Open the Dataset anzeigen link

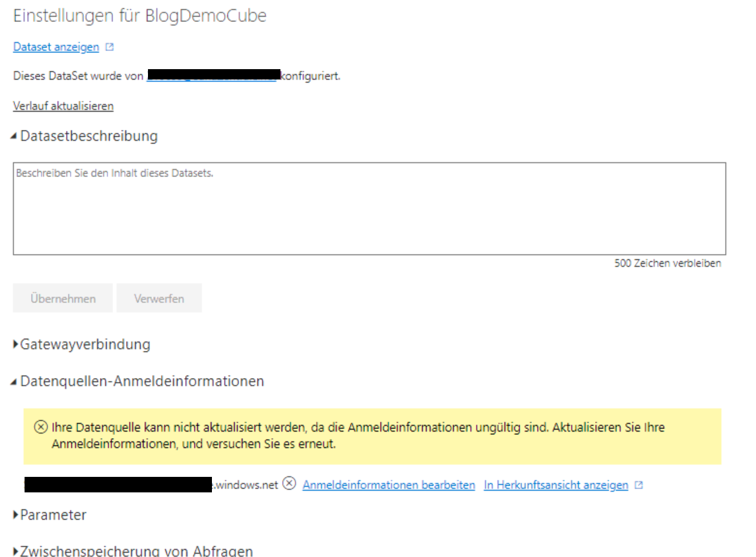56,47
